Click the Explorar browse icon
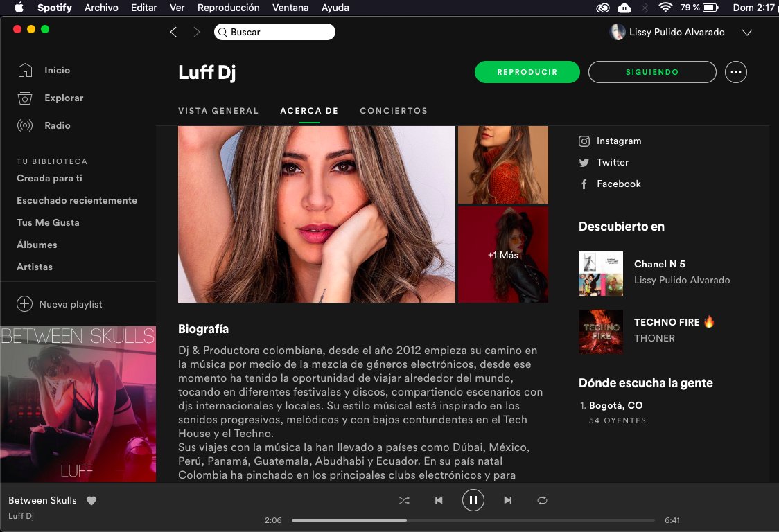Image resolution: width=779 pixels, height=532 pixels. coord(25,98)
